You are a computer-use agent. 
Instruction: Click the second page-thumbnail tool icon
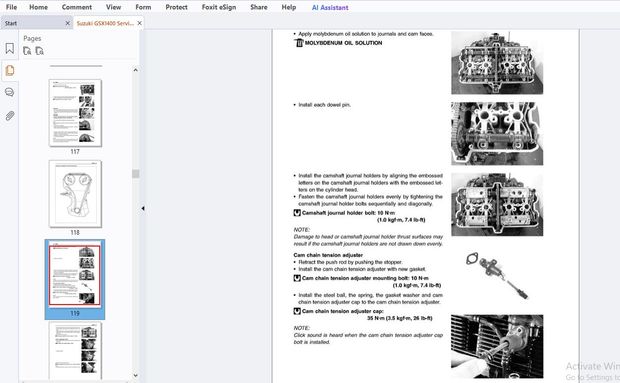(40, 51)
